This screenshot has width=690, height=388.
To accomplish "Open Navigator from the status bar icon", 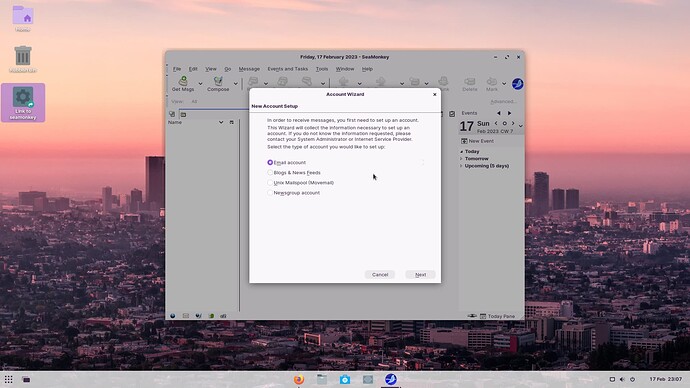I will pos(173,316).
